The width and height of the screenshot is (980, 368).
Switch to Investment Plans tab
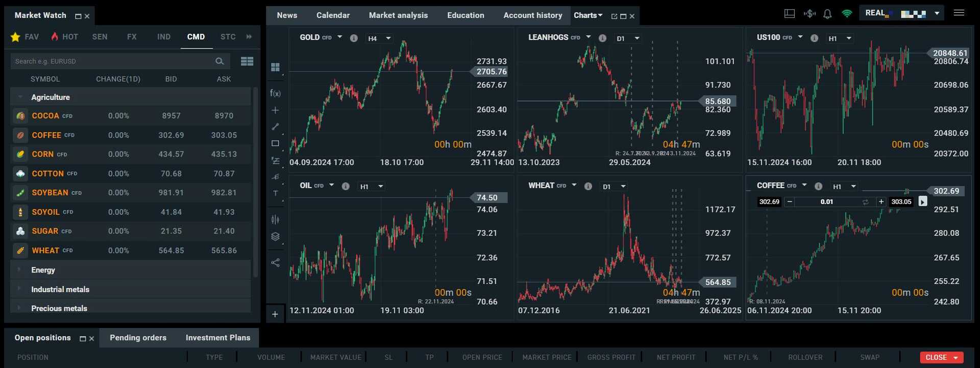[218, 338]
